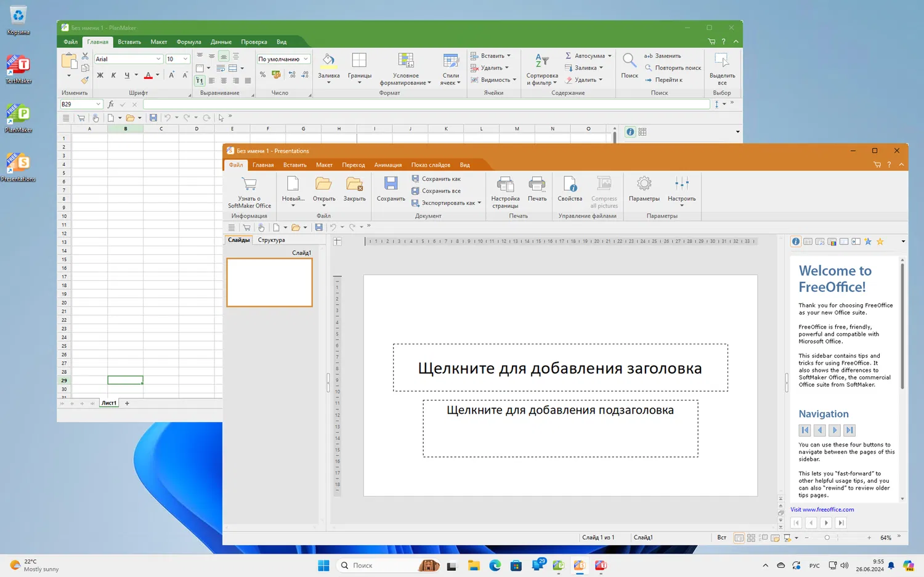Toggle bold (Ж) formatting in PlanMaker
This screenshot has width=924, height=577.
click(x=100, y=75)
